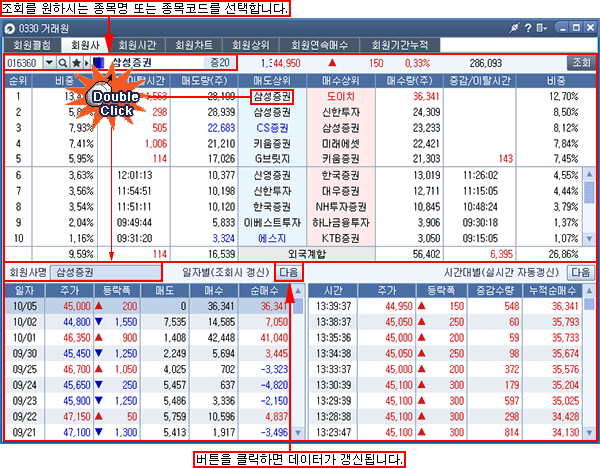Screen dimensions: 600x468
Task: Open the window layout menu icon in title bar
Action: [541, 28]
